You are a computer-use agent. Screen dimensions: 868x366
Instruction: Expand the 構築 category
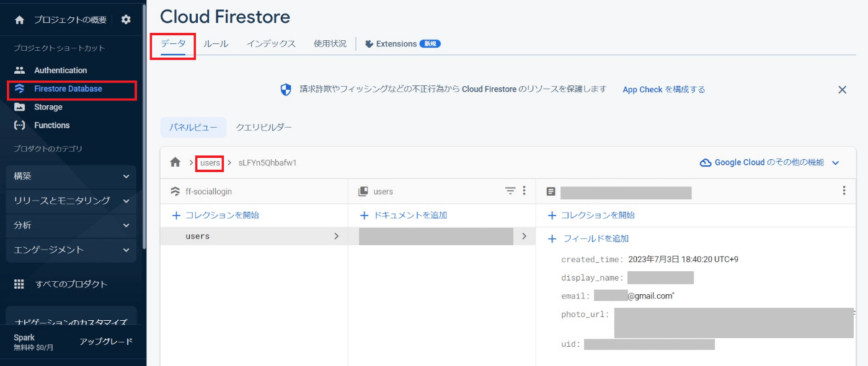pyautogui.click(x=71, y=176)
